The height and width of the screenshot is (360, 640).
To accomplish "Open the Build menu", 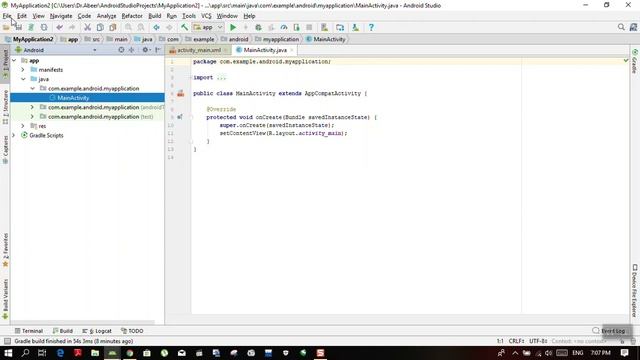I will coord(154,16).
